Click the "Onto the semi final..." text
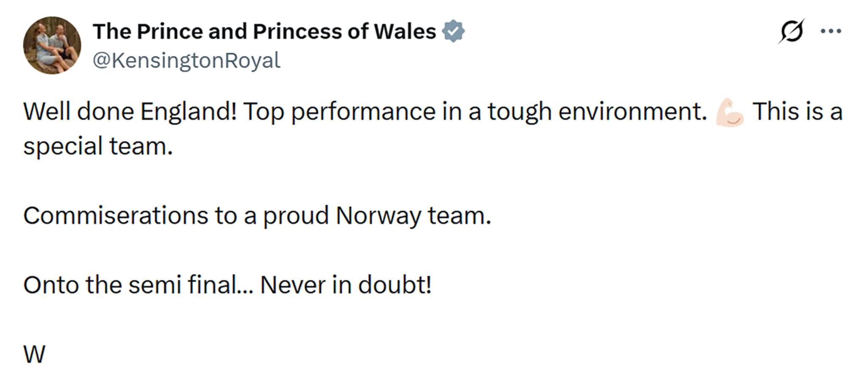This screenshot has width=868, height=381. pyautogui.click(x=138, y=285)
